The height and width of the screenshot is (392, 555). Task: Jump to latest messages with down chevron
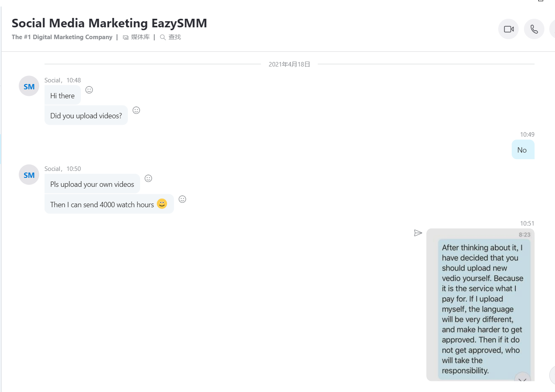pos(522,378)
